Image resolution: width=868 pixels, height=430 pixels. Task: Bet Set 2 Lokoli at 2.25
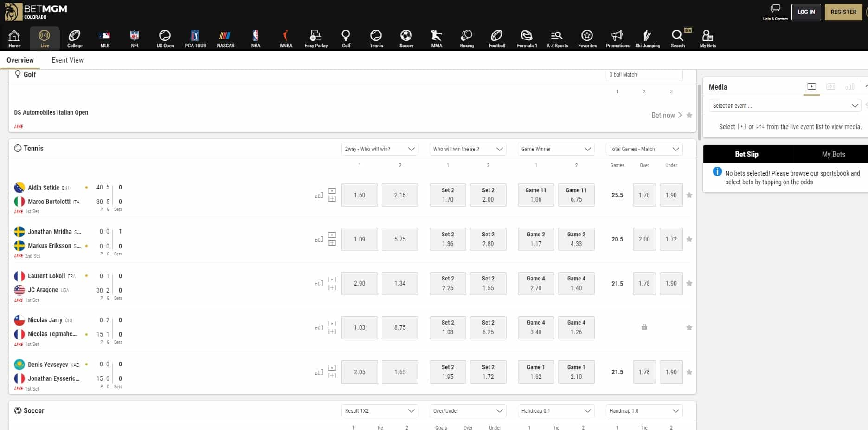[x=448, y=283]
